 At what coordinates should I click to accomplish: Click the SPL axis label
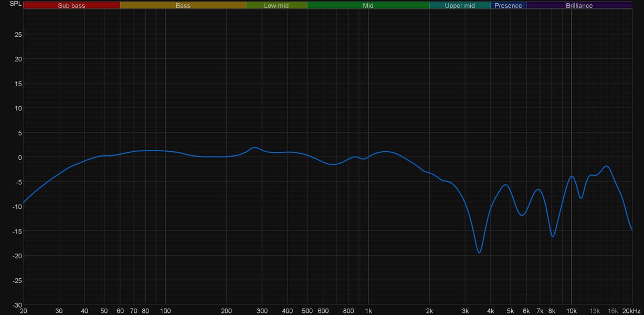(x=16, y=4)
